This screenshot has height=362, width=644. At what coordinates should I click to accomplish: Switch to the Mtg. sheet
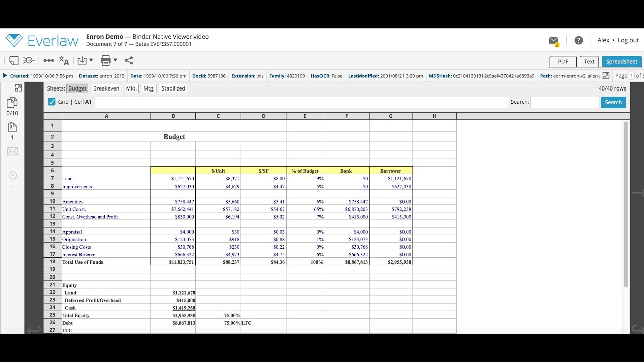(149, 88)
